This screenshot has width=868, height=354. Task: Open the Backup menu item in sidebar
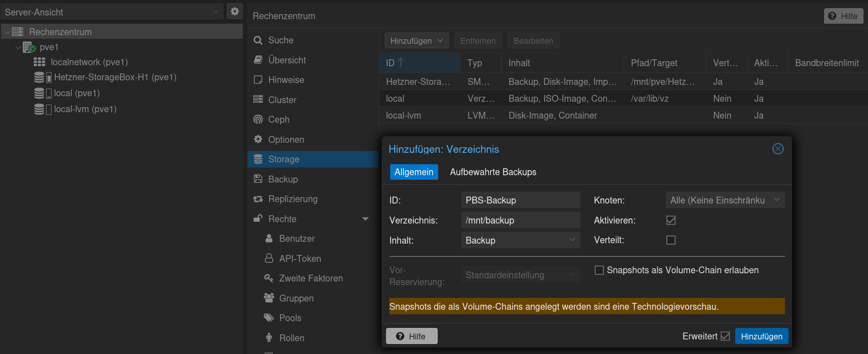[283, 179]
